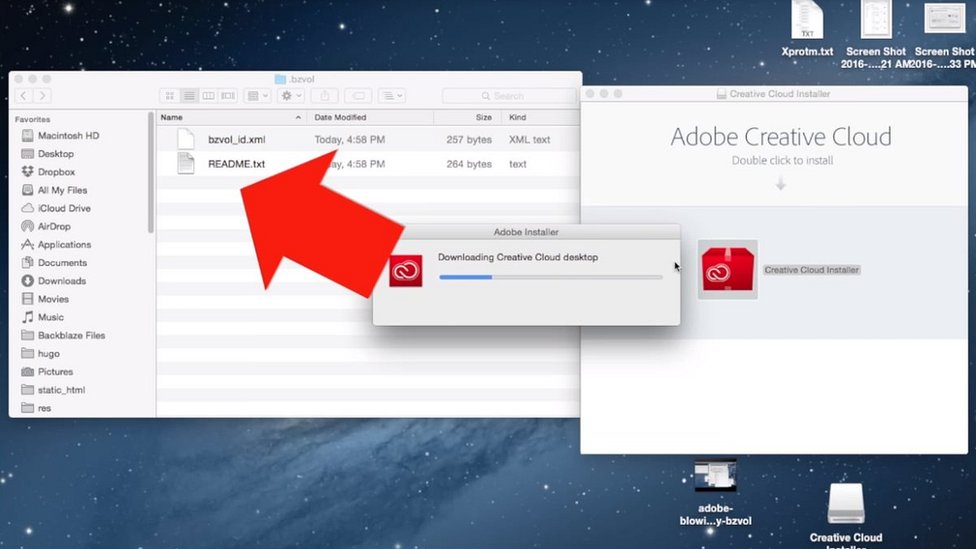The width and height of the screenshot is (976, 549).
Task: Click the Adobe Installer Creative Cloud logo icon
Action: 406,271
